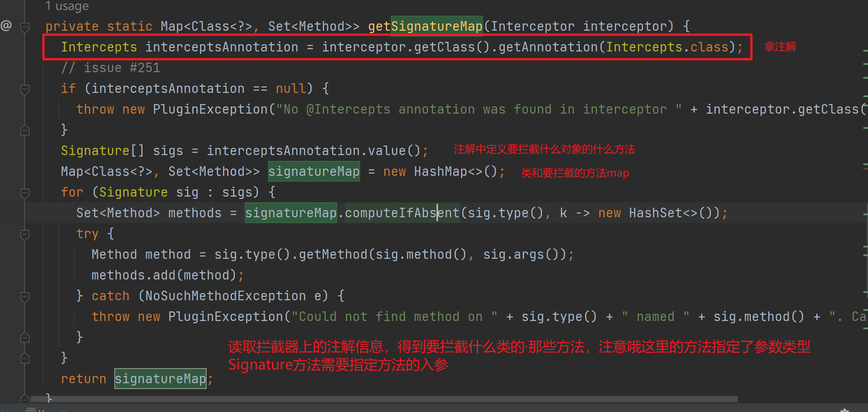Click 'HashSet<>()' in the lambda expression

[x=671, y=213]
